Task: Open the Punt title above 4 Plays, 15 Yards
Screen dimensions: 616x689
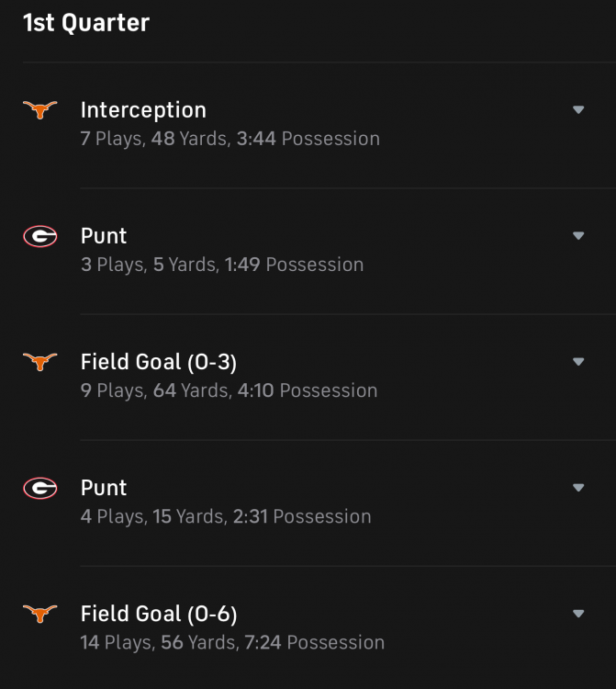Action: (104, 488)
